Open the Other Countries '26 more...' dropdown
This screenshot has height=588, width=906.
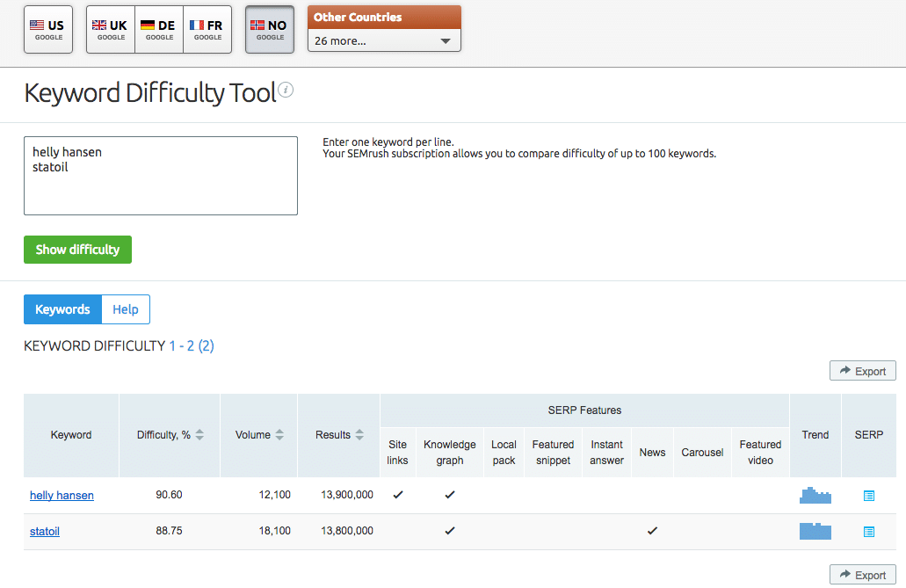point(384,41)
